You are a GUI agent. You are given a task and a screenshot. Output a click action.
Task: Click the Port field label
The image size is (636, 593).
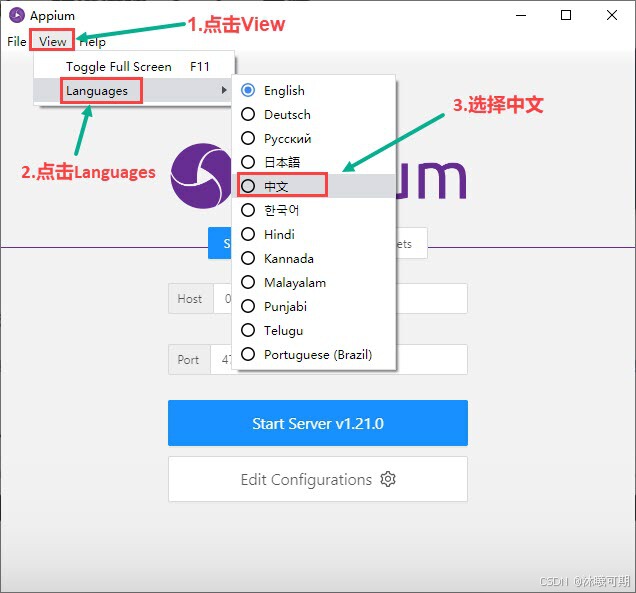tap(188, 359)
